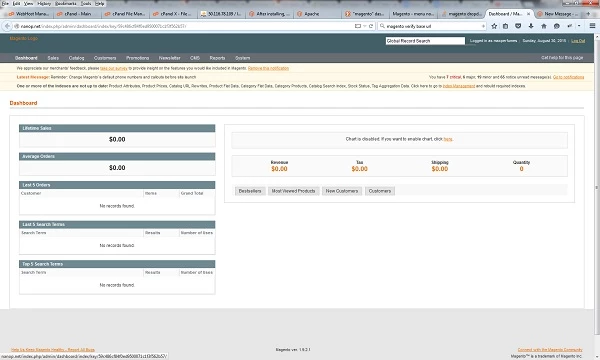Open the downloads arrow icon
The height and width of the screenshot is (360, 600).
531,26
